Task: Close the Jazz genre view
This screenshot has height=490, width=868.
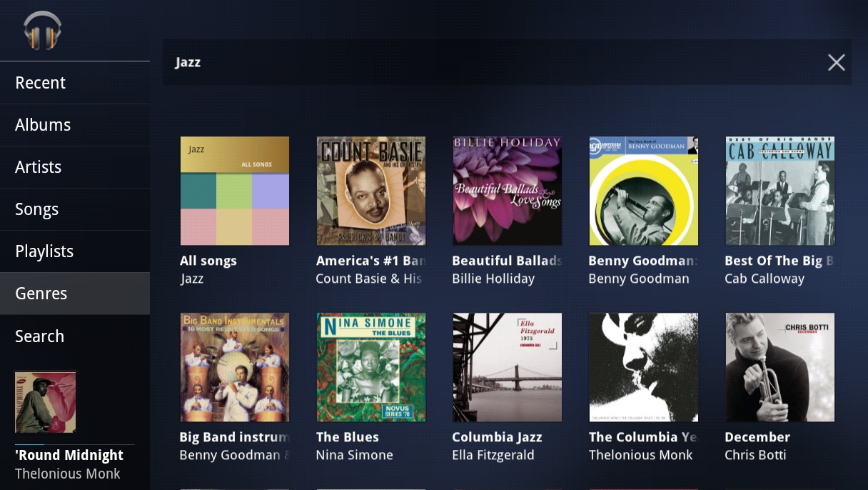Action: tap(836, 63)
